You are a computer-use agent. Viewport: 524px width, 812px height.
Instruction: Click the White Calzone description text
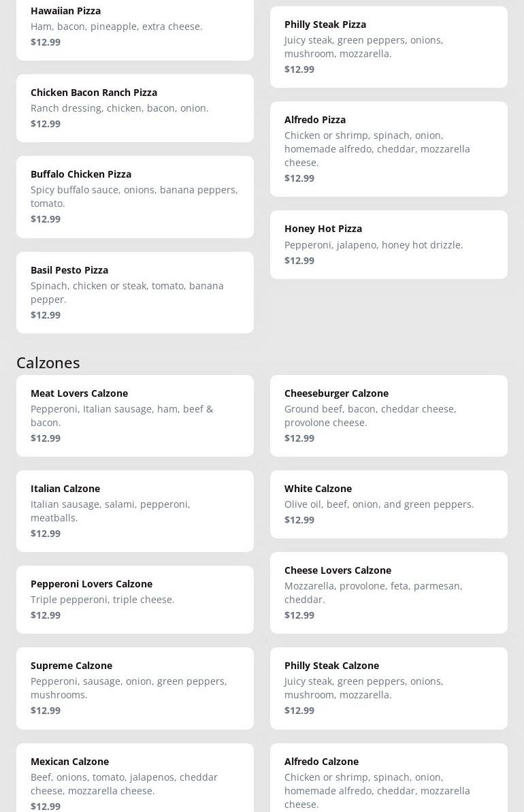pos(379,504)
